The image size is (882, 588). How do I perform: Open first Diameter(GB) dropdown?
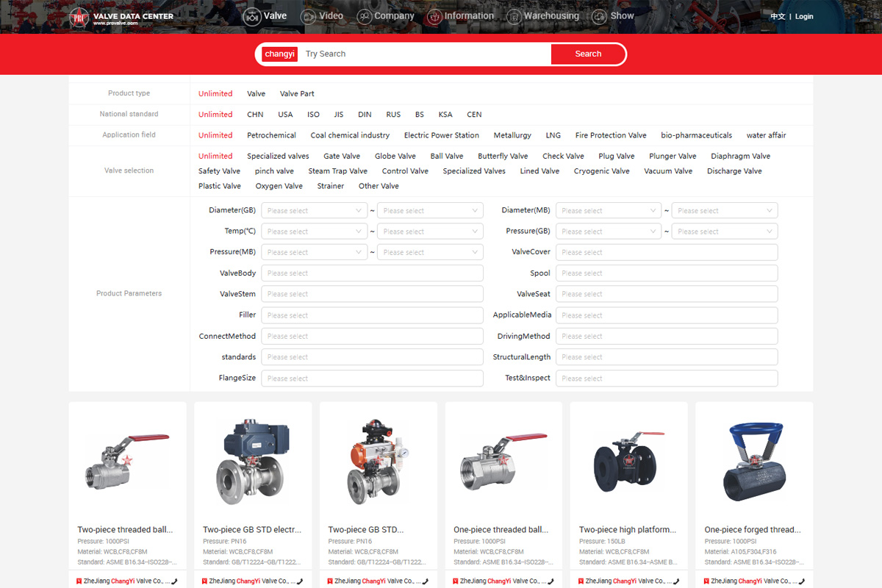[x=314, y=211]
